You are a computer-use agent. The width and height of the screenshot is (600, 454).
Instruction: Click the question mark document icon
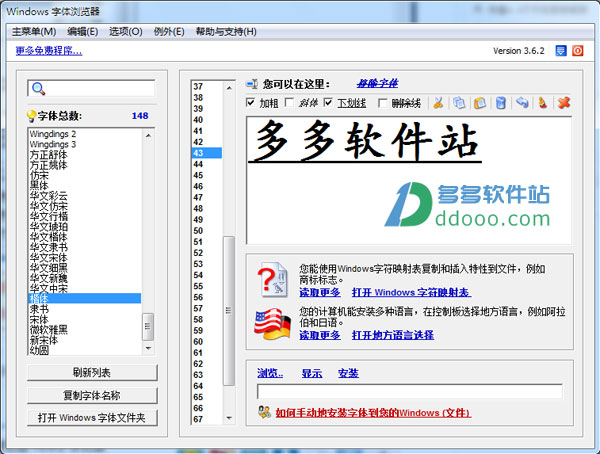[x=272, y=280]
